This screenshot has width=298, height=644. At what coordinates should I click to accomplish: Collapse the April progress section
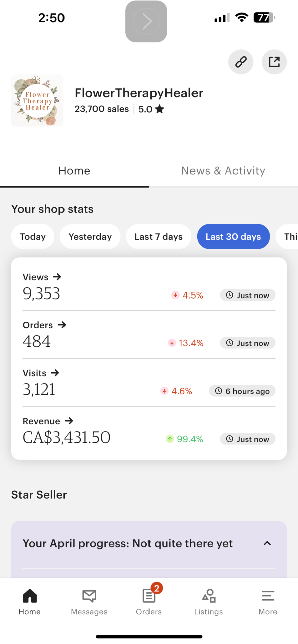[267, 543]
